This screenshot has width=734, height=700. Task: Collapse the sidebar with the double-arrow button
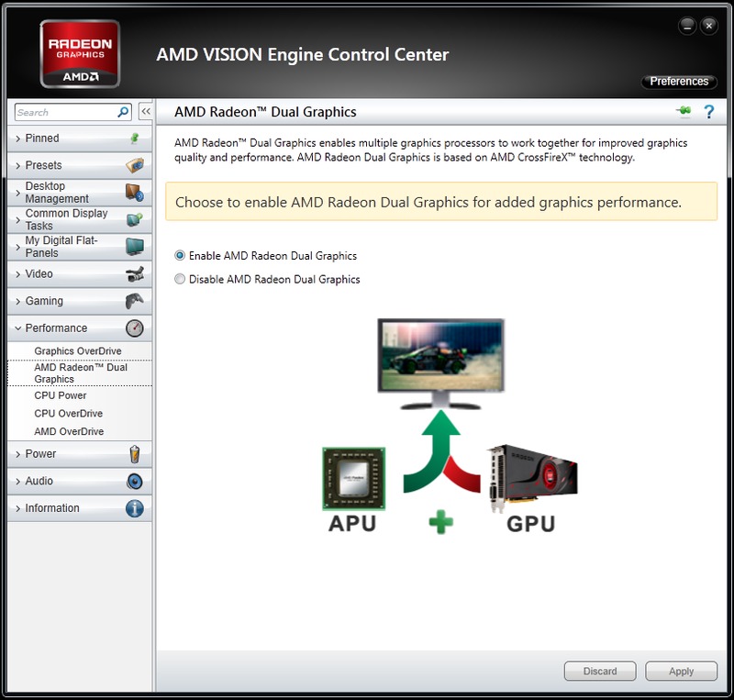(146, 111)
